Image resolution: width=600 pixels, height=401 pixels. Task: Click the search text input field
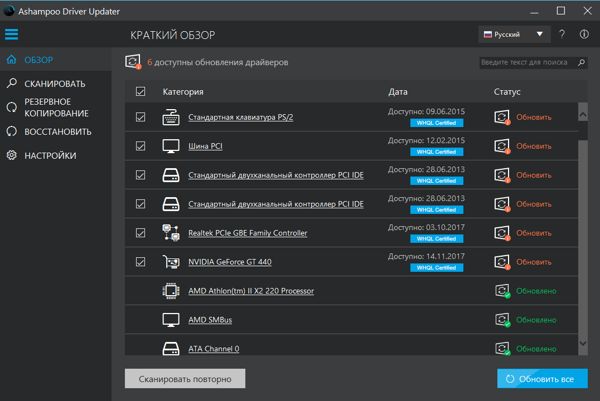pyautogui.click(x=524, y=62)
